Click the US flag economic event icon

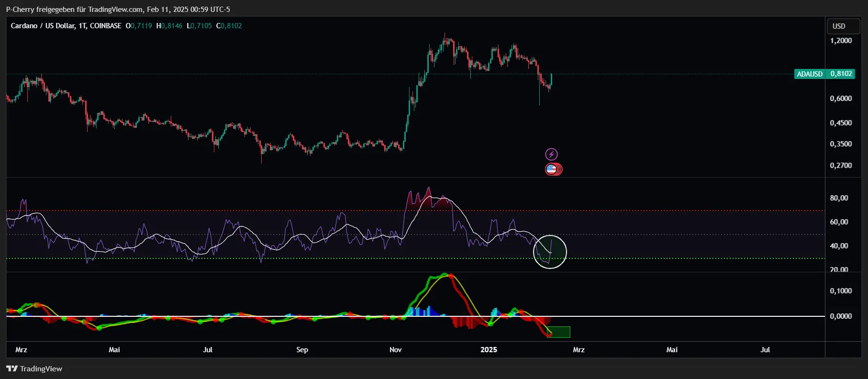point(551,169)
